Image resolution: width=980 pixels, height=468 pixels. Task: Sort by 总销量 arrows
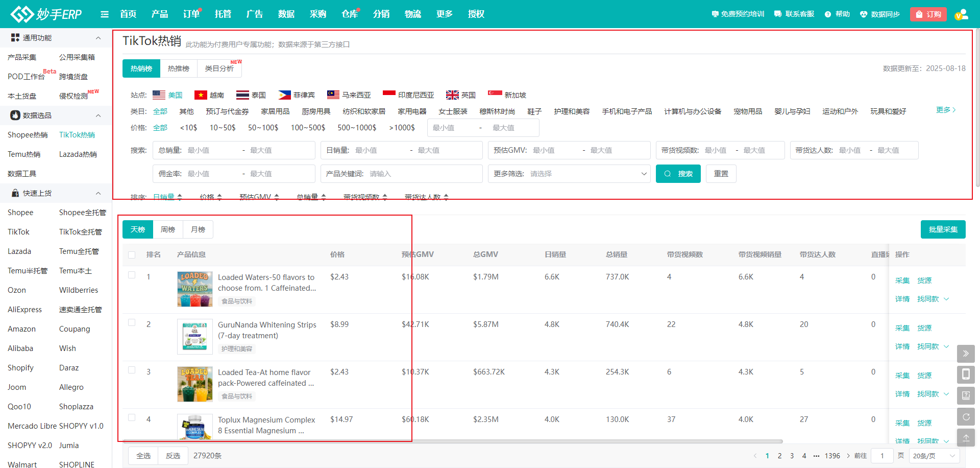click(324, 197)
